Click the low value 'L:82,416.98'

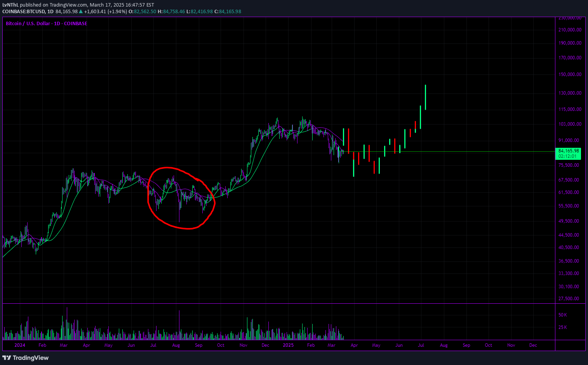(200, 12)
